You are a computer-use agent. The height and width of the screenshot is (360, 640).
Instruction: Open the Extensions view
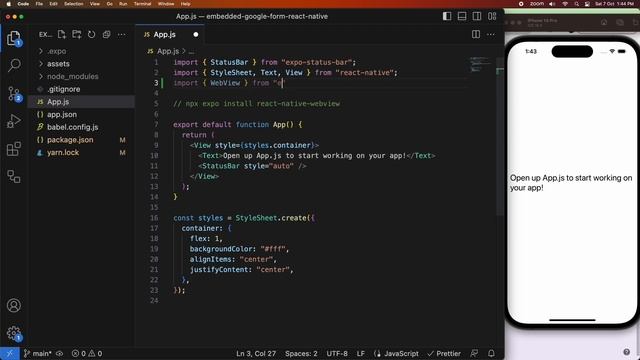14,149
